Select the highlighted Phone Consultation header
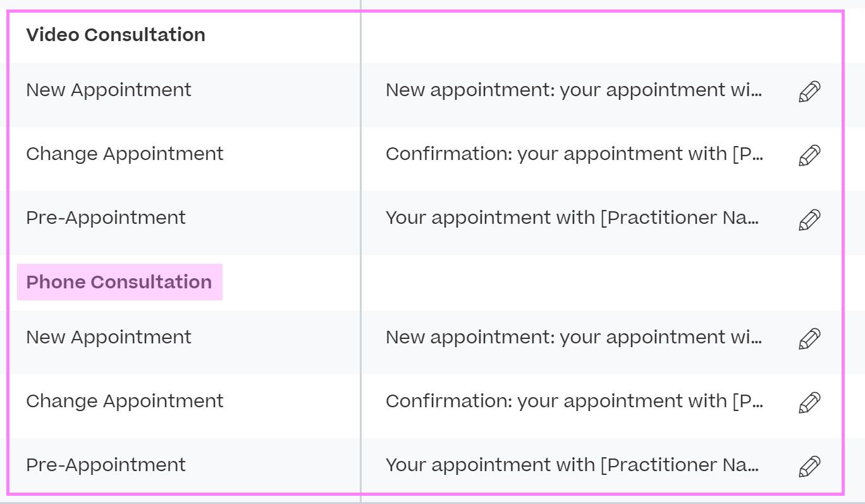Image resolution: width=865 pixels, height=504 pixels. click(x=120, y=282)
